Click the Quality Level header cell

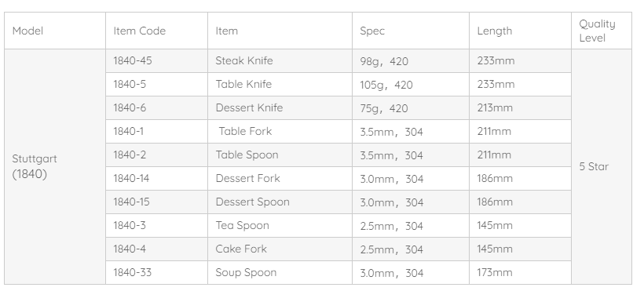602,31
